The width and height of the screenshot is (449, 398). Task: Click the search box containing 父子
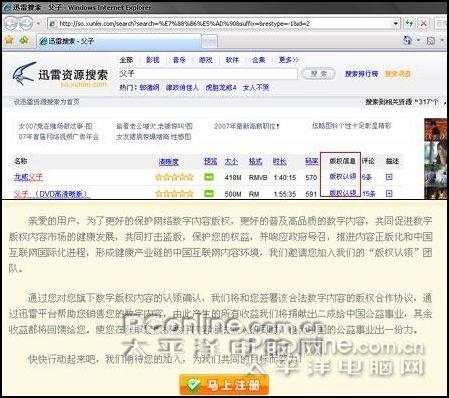(208, 74)
